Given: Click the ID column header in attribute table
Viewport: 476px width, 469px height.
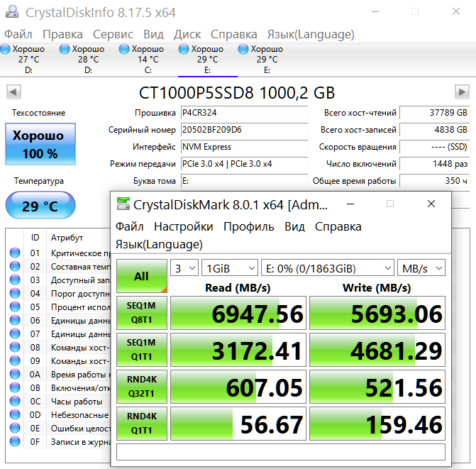Looking at the screenshot, I should (35, 238).
